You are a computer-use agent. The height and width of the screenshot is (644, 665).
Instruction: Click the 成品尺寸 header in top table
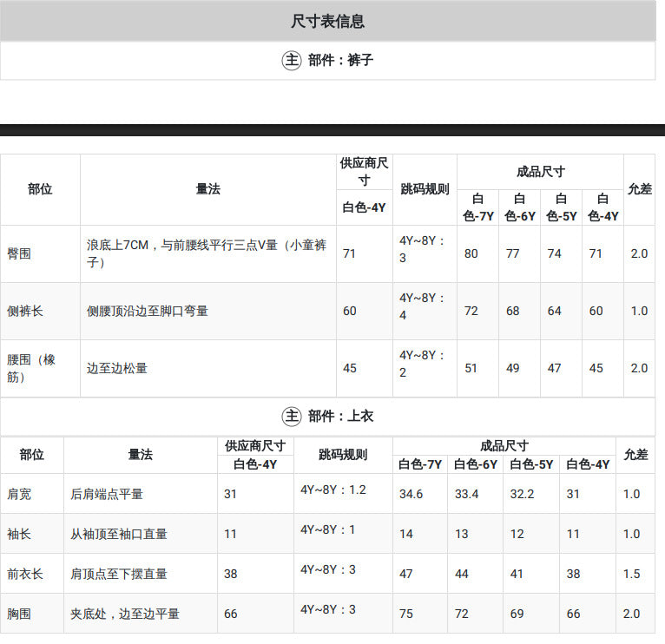click(504, 446)
